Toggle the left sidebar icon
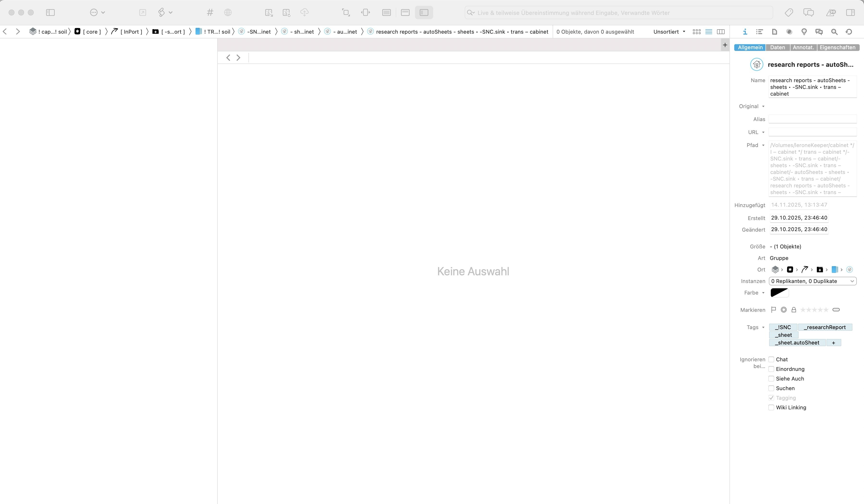This screenshot has height=504, width=864. [x=50, y=13]
